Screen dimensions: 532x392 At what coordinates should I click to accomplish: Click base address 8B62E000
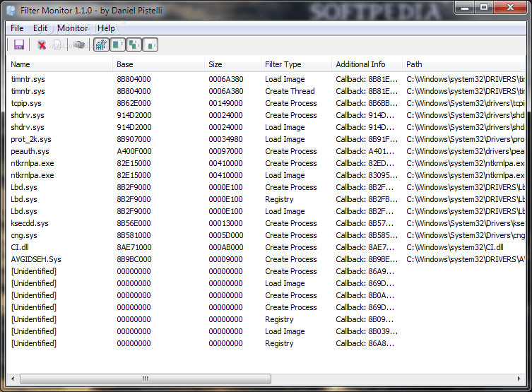[x=134, y=103]
